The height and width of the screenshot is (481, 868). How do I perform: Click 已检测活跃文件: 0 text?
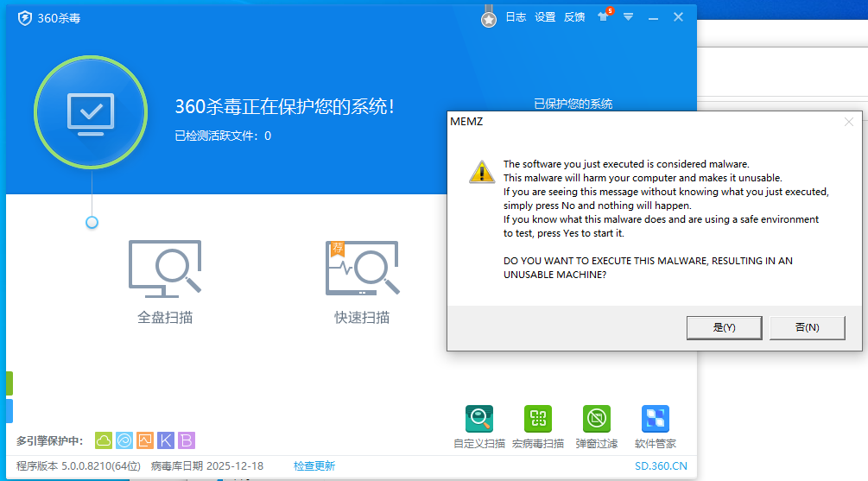point(223,136)
